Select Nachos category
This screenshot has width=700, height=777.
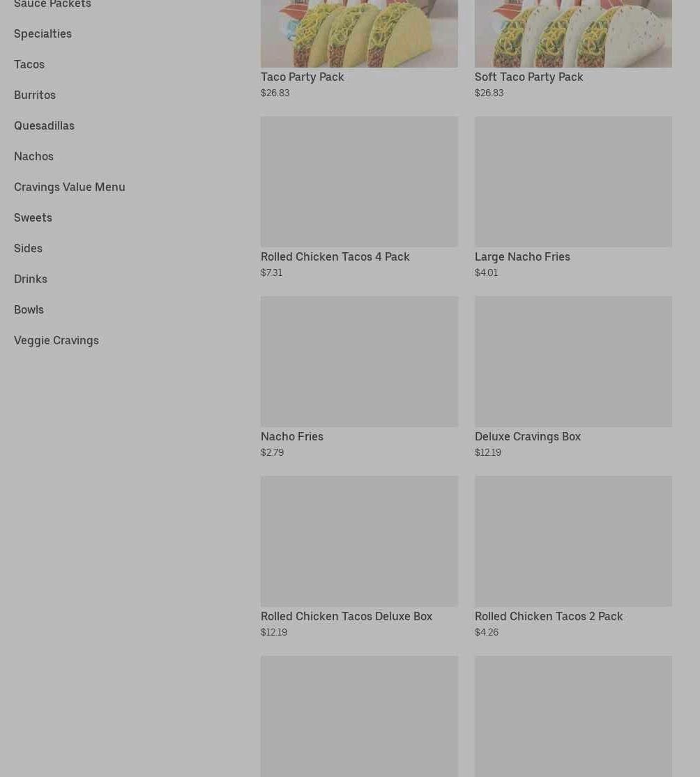point(33,157)
